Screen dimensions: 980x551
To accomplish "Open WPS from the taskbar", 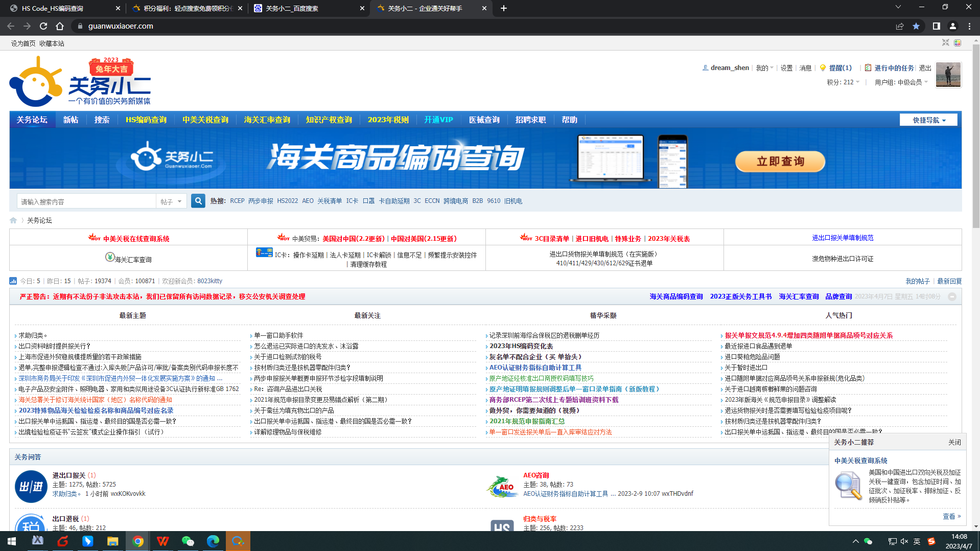I will pyautogui.click(x=162, y=541).
